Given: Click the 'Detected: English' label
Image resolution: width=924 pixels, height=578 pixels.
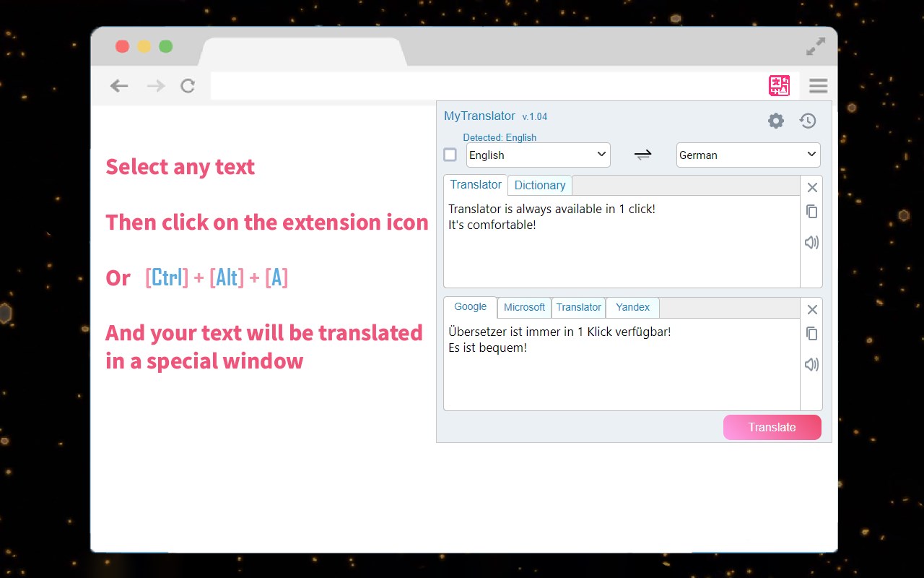Looking at the screenshot, I should [x=500, y=137].
